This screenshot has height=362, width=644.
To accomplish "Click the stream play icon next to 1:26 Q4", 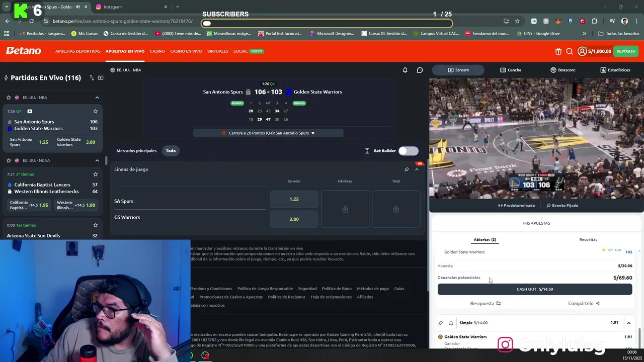I will pyautogui.click(x=30, y=111).
